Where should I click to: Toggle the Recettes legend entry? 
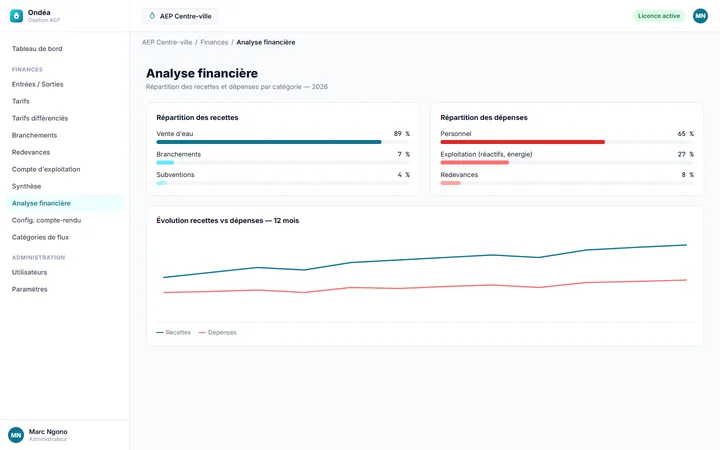coord(174,332)
